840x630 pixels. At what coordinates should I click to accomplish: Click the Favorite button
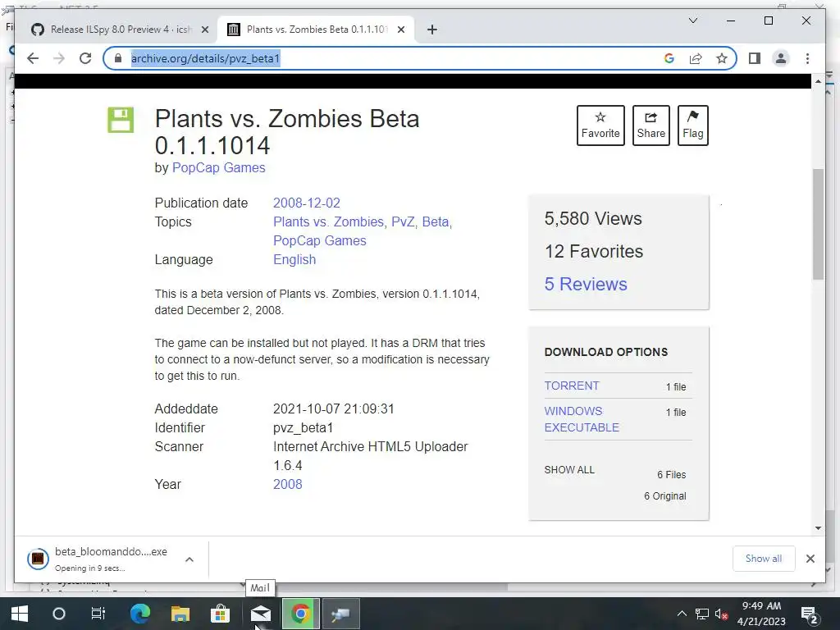click(x=600, y=126)
